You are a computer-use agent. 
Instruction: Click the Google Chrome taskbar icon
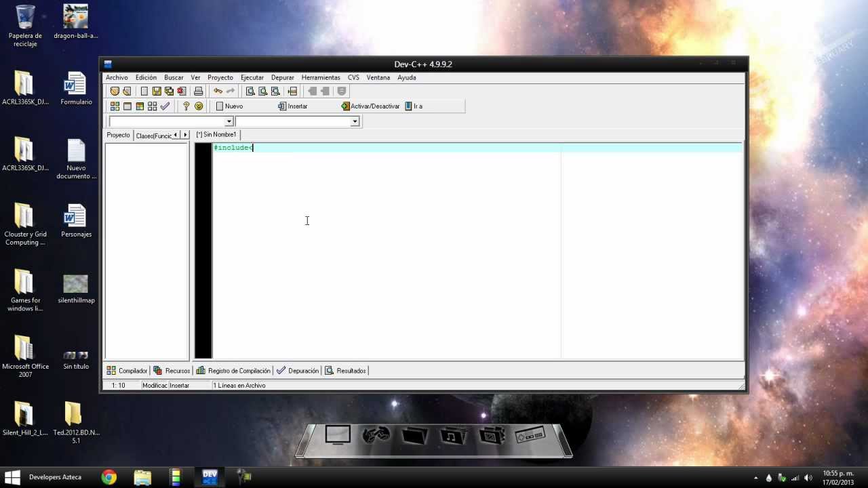[108, 477]
